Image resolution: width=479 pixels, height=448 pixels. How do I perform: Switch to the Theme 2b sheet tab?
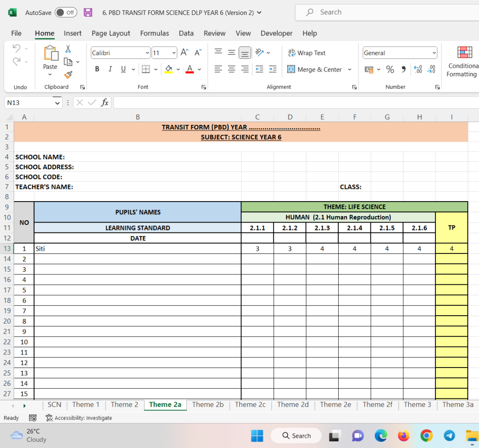[208, 405]
